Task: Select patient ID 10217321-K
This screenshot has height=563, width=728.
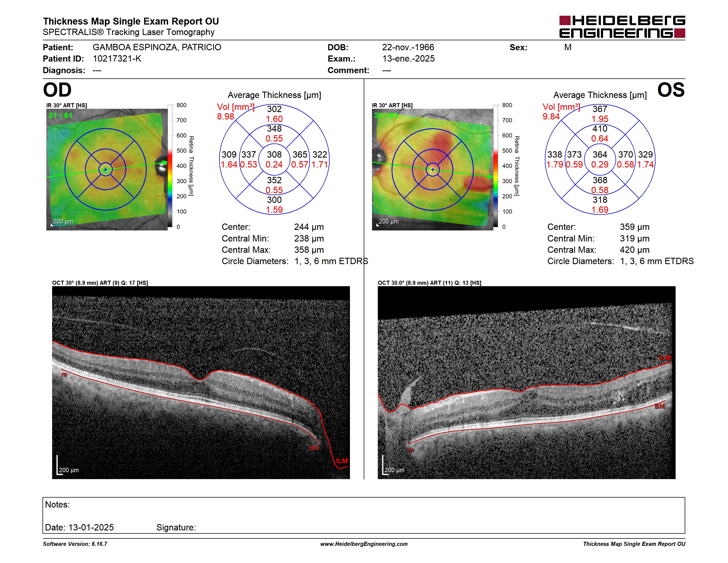Action: pyautogui.click(x=117, y=59)
